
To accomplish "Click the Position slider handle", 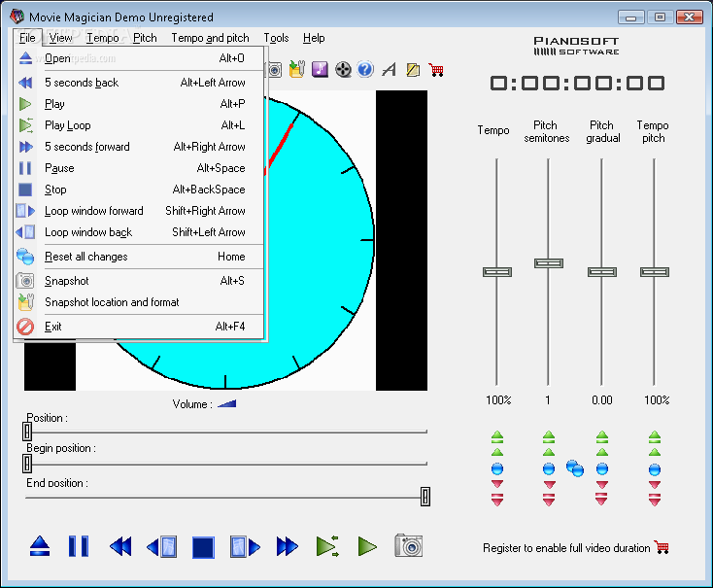I will (27, 431).
